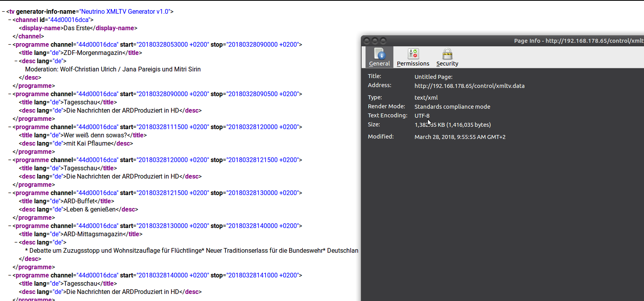
Task: Click the Address field in Page Info
Action: coord(469,86)
